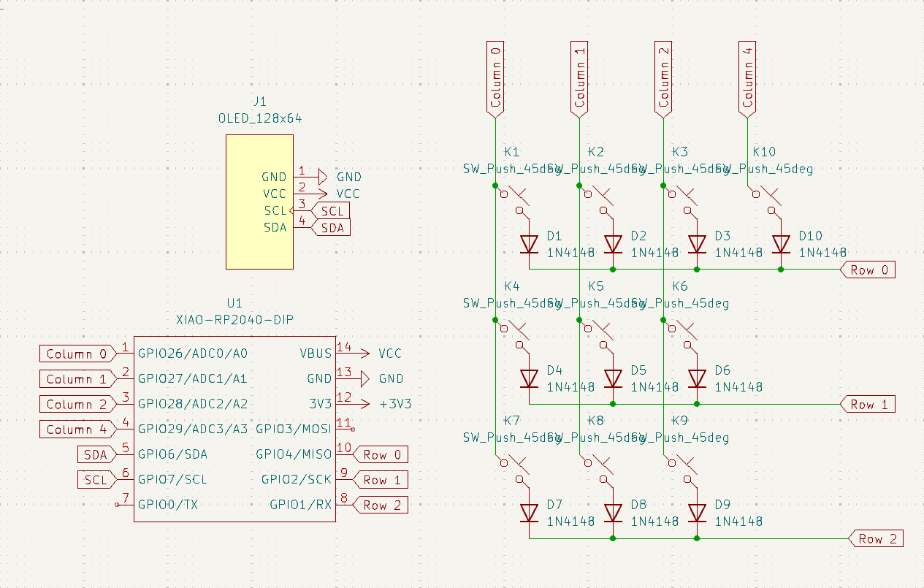The height and width of the screenshot is (588, 924).
Task: Click Row 0 label right of matrix
Action: [x=871, y=270]
